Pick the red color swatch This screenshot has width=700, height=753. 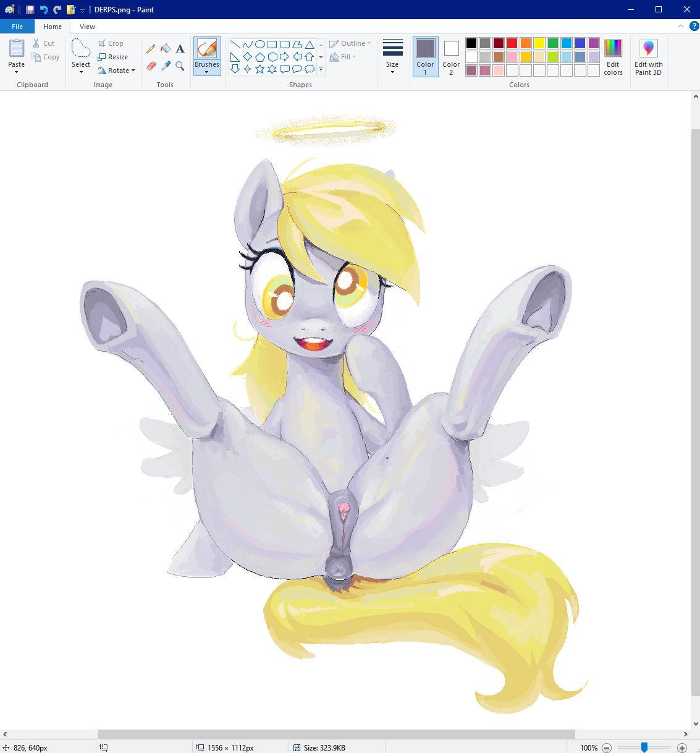point(512,43)
